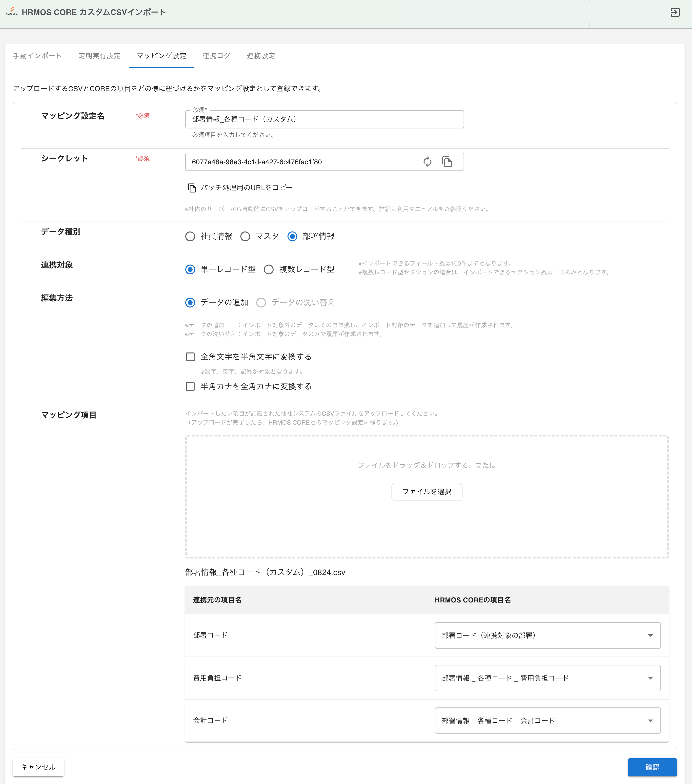Switch to the 定期実行設定 tab
Viewport: 692px width, 784px height.
(99, 56)
